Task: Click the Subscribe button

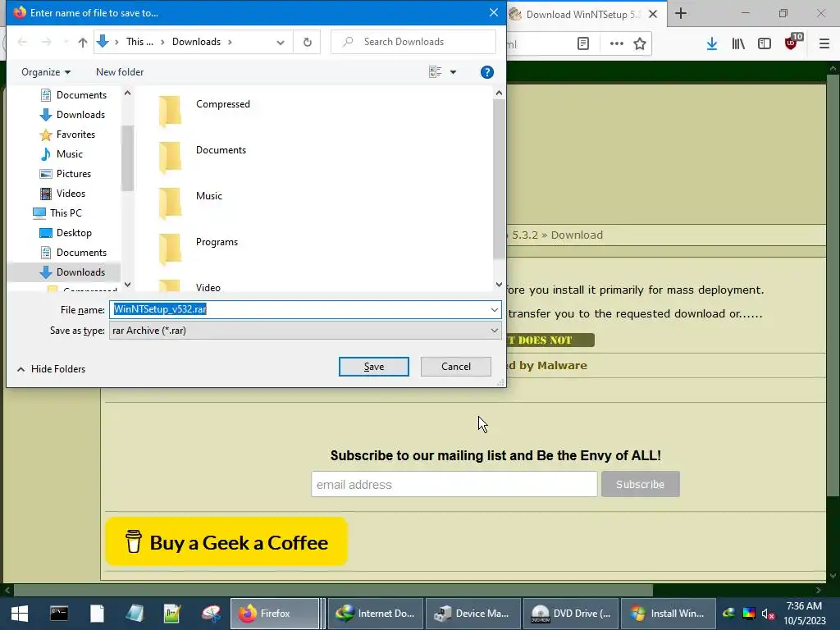Action: pos(640,484)
